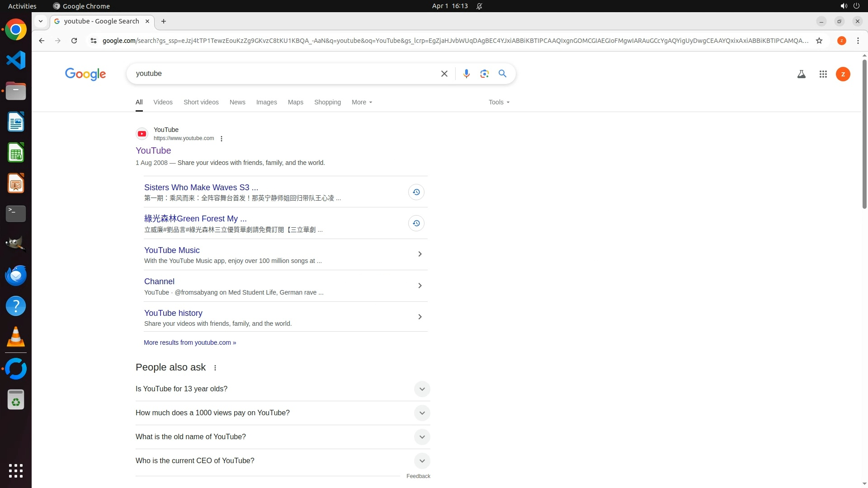Image resolution: width=868 pixels, height=488 pixels.
Task: Open Search by image (Lens) icon
Action: (484, 74)
